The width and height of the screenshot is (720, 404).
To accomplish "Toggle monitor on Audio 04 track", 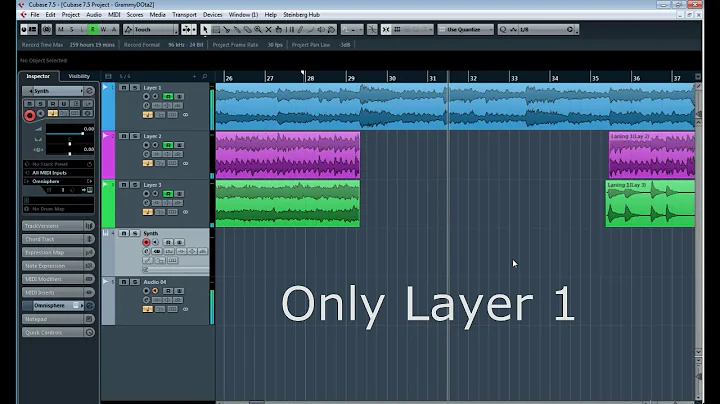I will click(x=155, y=291).
